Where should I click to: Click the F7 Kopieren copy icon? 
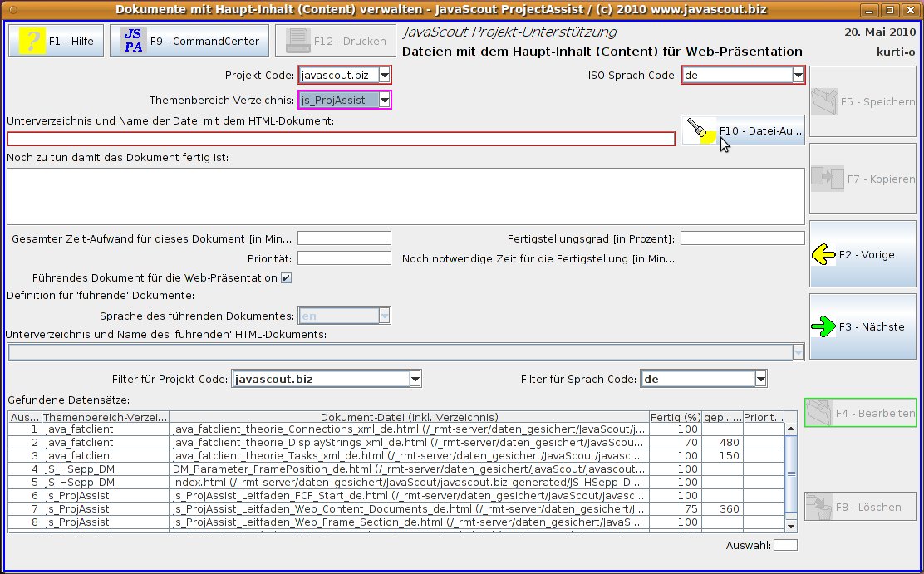tap(828, 179)
